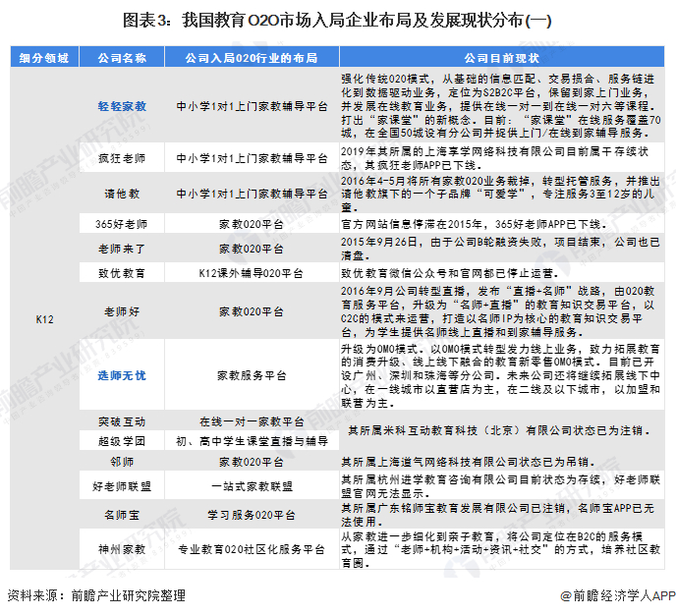Click the 名师宝 status about 广东铭师宝教育
676x616 pixels.
click(x=498, y=515)
